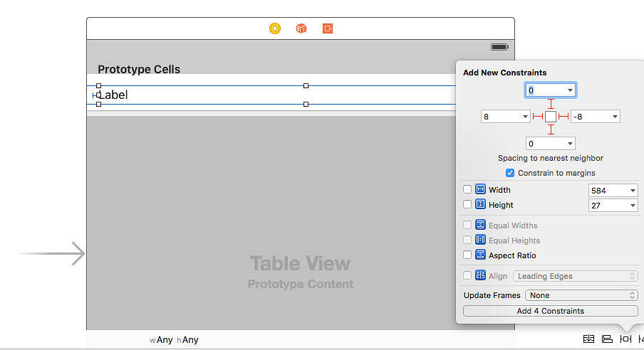
Task: Open the right spacing -8 dropdown arrow
Action: click(614, 117)
